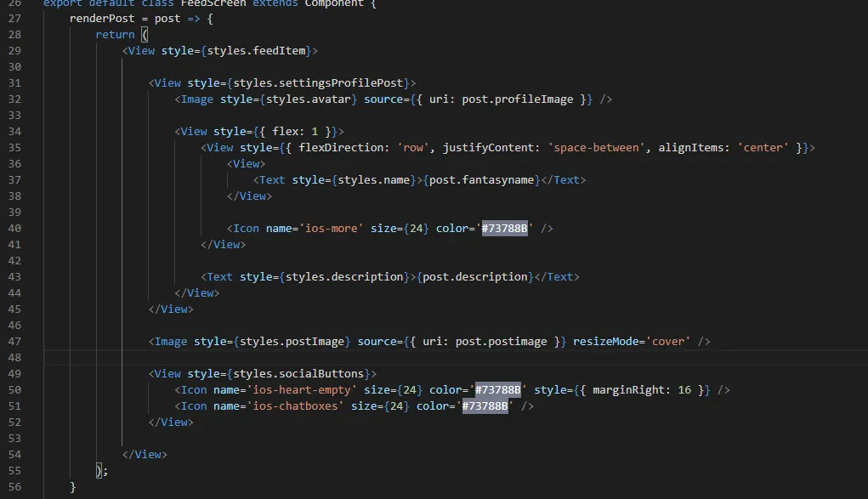Viewport: 868px width, 499px height.
Task: Click post.fantasyname inside the Text tag
Action: 482,179
